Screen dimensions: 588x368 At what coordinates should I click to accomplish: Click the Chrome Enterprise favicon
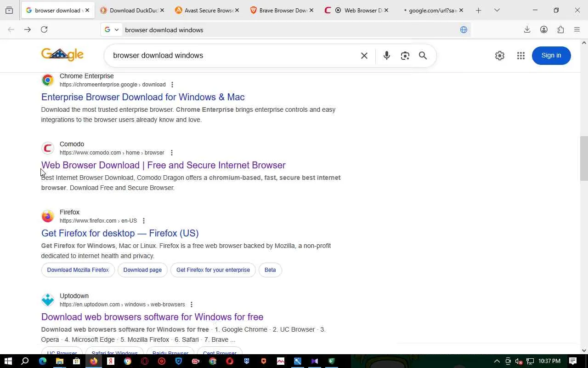[48, 80]
